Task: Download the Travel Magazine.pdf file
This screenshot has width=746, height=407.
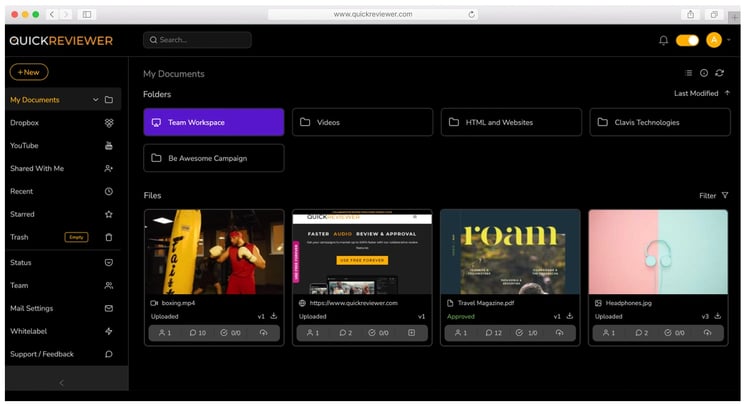Action: coord(570,316)
